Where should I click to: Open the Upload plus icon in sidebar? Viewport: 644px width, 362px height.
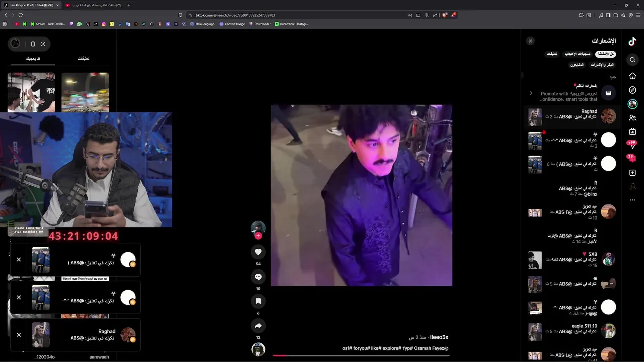tap(632, 173)
